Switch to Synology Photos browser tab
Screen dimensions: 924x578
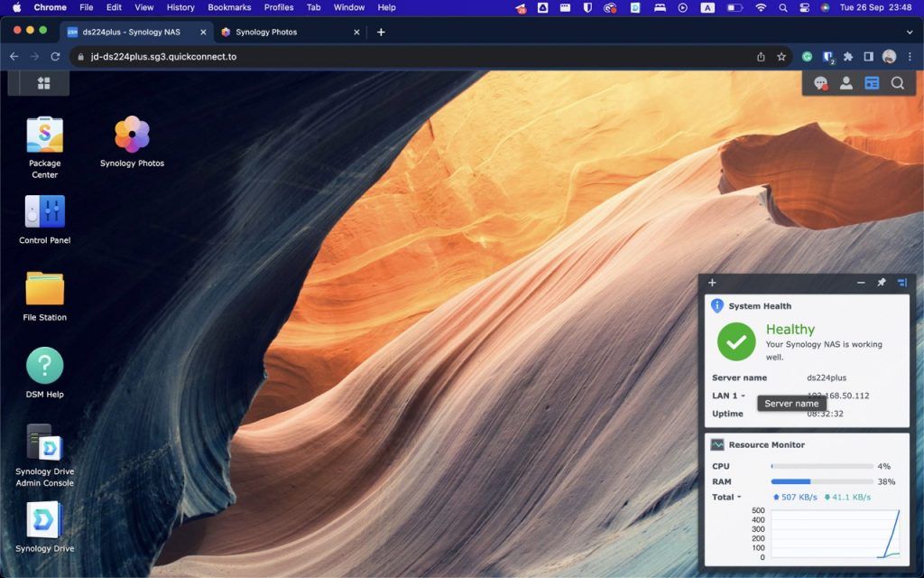pos(289,32)
